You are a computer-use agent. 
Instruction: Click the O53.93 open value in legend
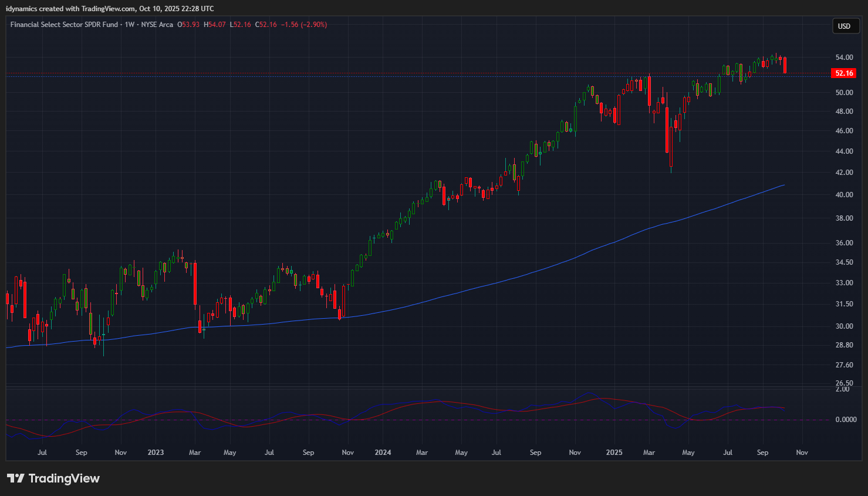[189, 25]
